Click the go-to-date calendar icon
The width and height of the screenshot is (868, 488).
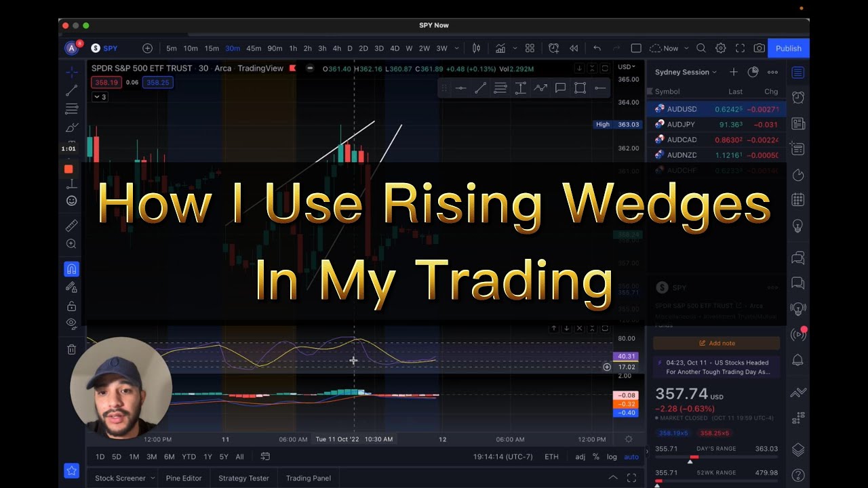coord(265,457)
